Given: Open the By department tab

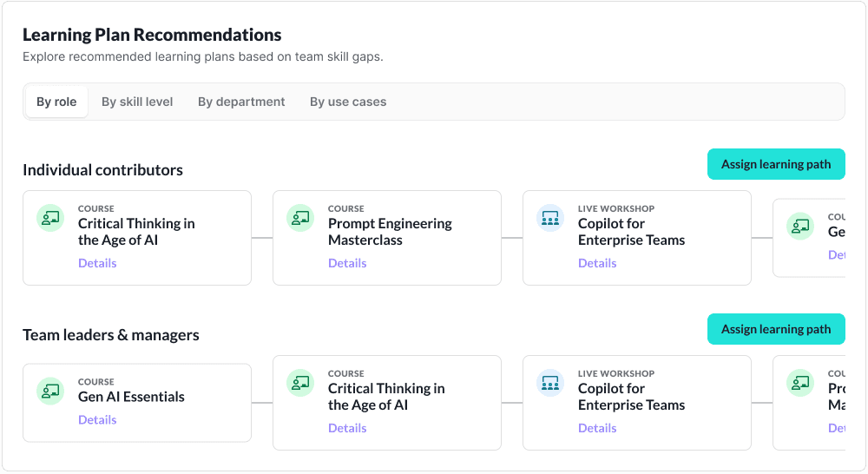Looking at the screenshot, I should click(x=241, y=102).
